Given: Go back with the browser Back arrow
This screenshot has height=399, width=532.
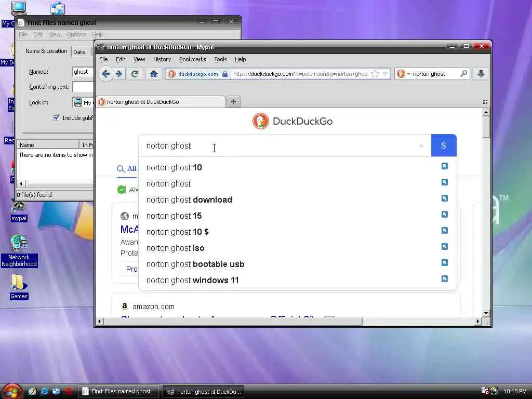Looking at the screenshot, I should click(x=106, y=74).
